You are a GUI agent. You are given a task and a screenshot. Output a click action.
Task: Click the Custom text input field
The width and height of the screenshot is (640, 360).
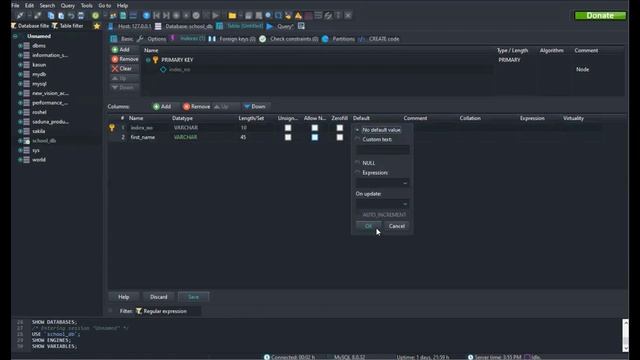pos(382,150)
